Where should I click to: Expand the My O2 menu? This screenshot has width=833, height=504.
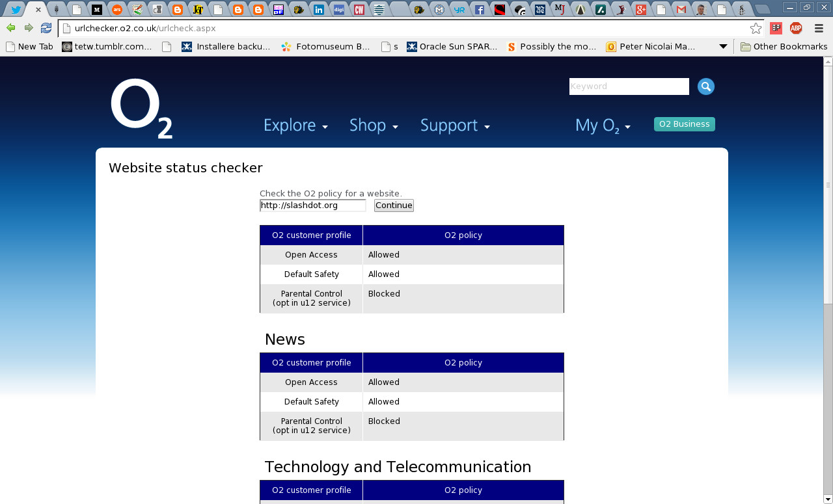pos(603,126)
